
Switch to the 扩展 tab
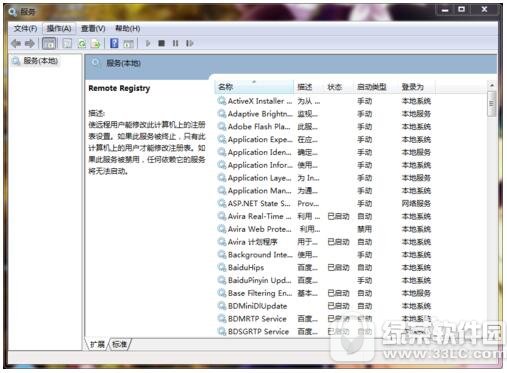97,344
